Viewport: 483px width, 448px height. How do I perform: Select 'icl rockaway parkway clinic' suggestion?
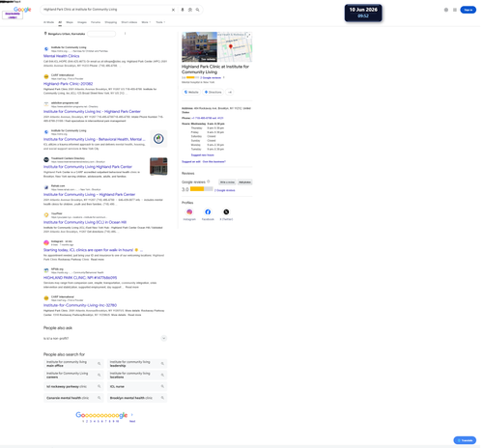point(73,386)
